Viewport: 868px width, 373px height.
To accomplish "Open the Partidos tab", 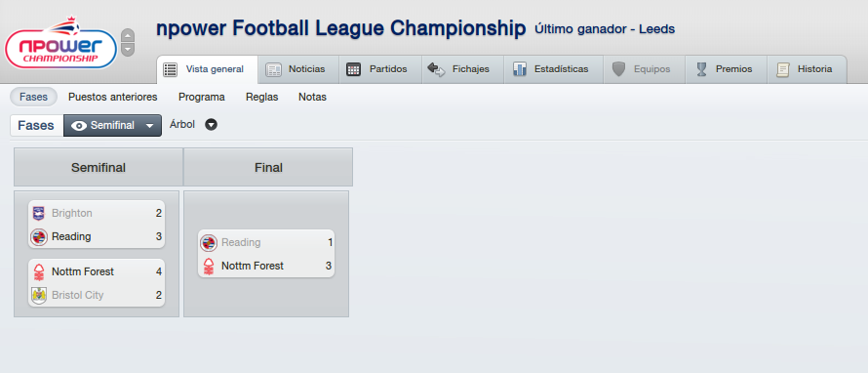I will (379, 69).
